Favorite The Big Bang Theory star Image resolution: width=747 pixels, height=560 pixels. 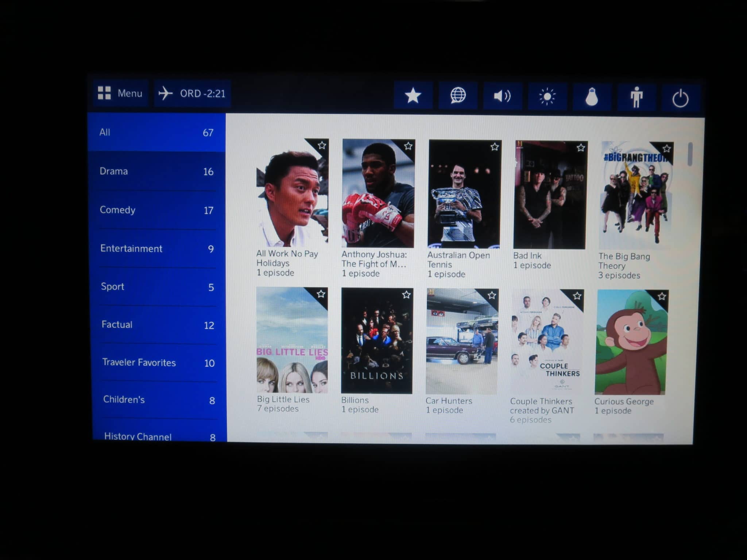(x=667, y=148)
